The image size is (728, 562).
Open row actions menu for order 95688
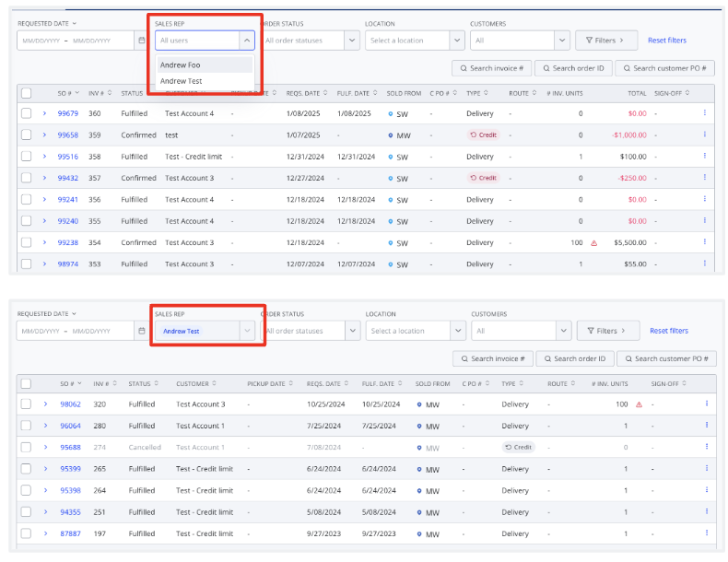coord(707,447)
